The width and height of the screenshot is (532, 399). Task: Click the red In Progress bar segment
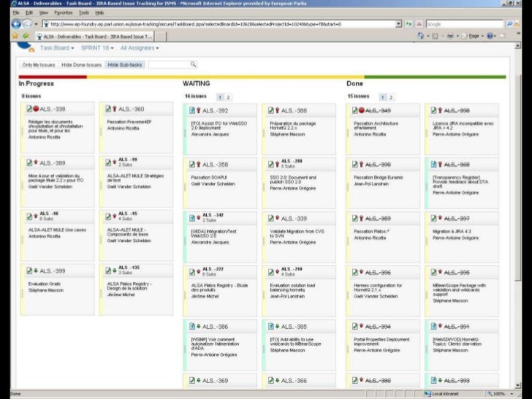point(53,77)
